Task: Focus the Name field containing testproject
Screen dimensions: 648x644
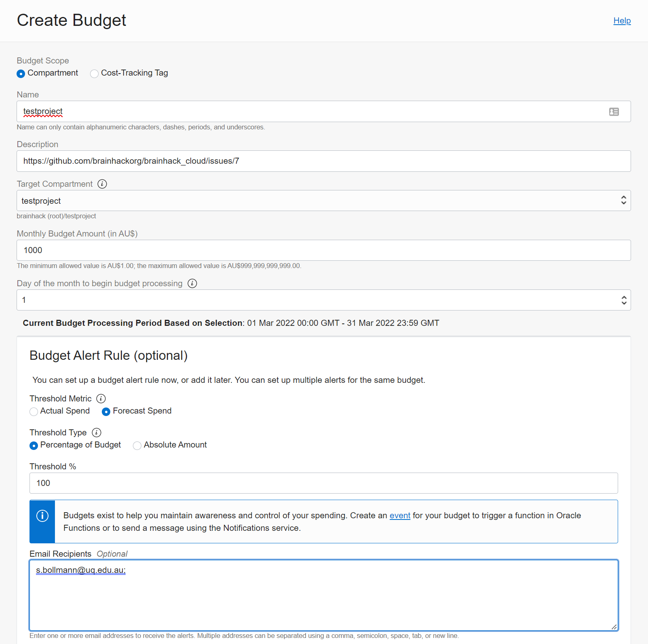Action: pyautogui.click(x=324, y=111)
